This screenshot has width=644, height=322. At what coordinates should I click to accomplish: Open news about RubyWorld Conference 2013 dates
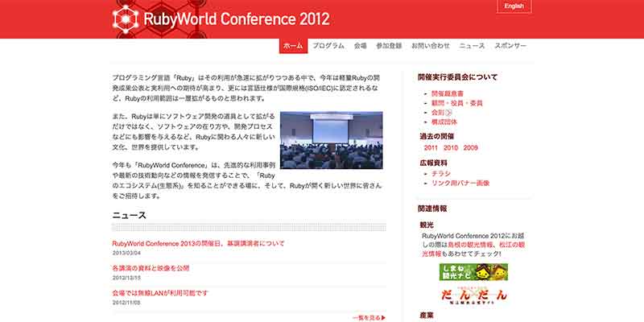pos(198,243)
